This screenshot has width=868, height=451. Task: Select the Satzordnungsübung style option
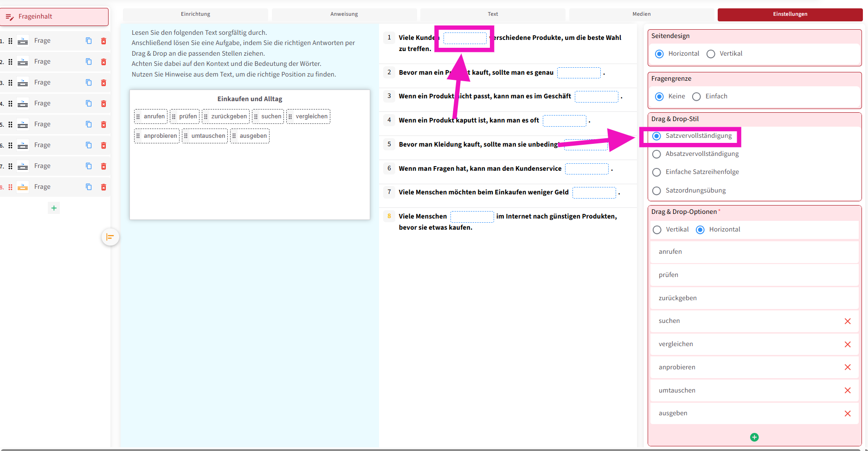tap(656, 191)
